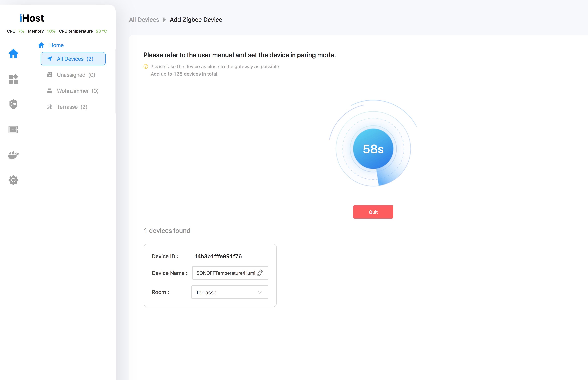Click the pencil edit icon for the device name
Viewport: 588px width, 380px height.
coord(260,273)
